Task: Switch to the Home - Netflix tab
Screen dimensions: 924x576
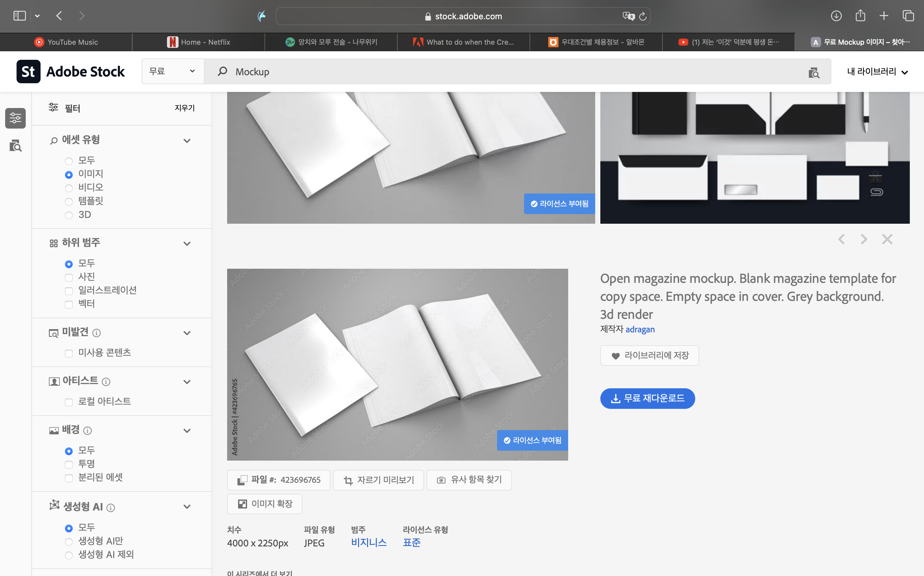Action: point(198,42)
